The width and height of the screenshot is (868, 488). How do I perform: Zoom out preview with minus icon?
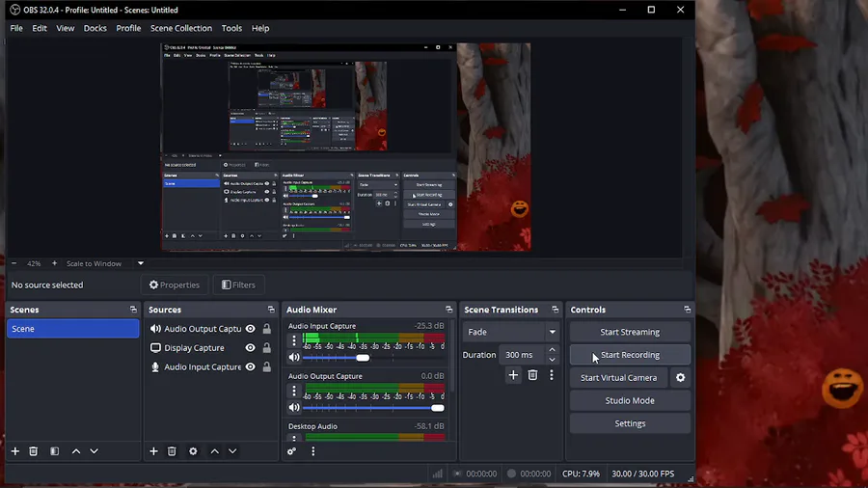click(x=14, y=263)
